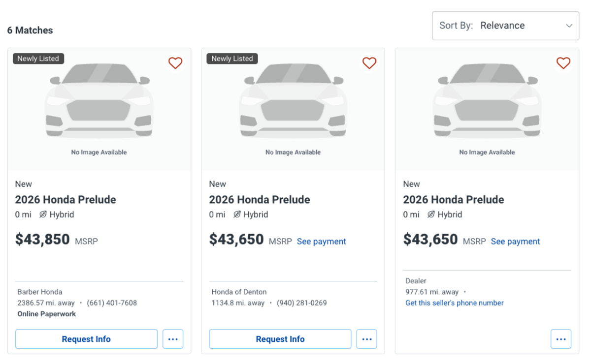
Task: Open more options menu on Barber Honda listing
Action: tap(173, 339)
